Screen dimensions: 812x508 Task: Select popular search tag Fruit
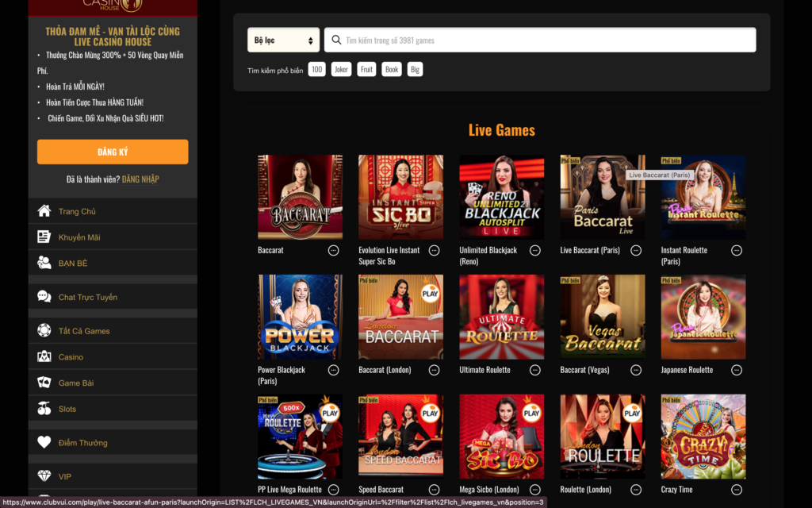[x=366, y=70]
